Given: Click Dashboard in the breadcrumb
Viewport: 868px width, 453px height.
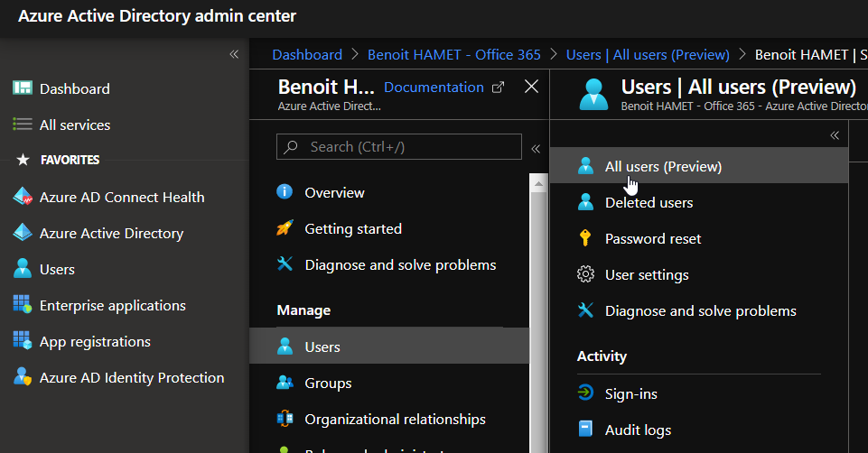Looking at the screenshot, I should point(307,54).
